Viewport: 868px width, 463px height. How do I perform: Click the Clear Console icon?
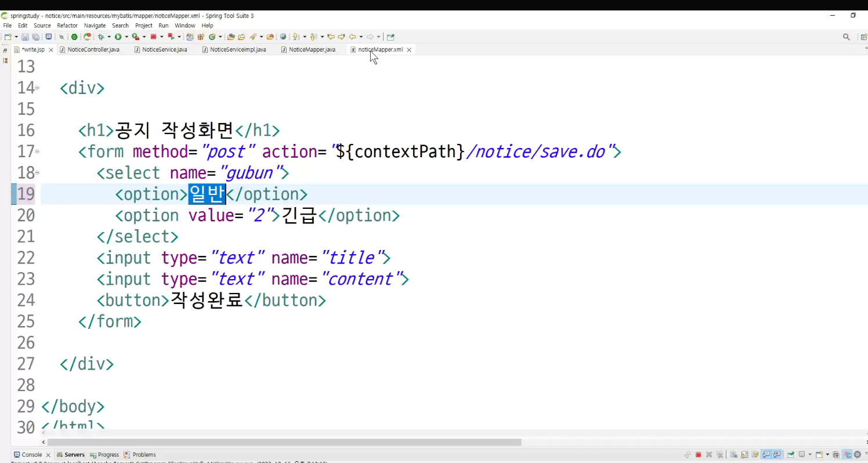tap(734, 455)
